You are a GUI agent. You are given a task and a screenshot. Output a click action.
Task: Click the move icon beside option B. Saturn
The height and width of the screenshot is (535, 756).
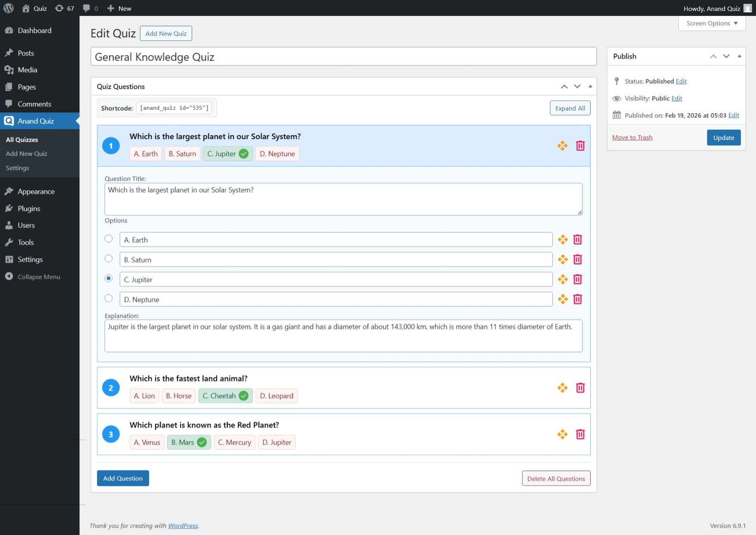[563, 260]
